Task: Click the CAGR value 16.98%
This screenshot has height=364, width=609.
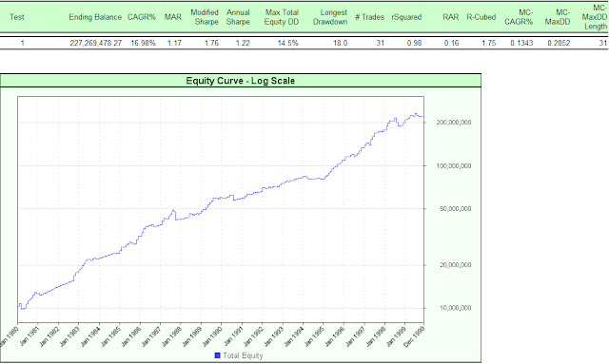Action: (x=144, y=43)
